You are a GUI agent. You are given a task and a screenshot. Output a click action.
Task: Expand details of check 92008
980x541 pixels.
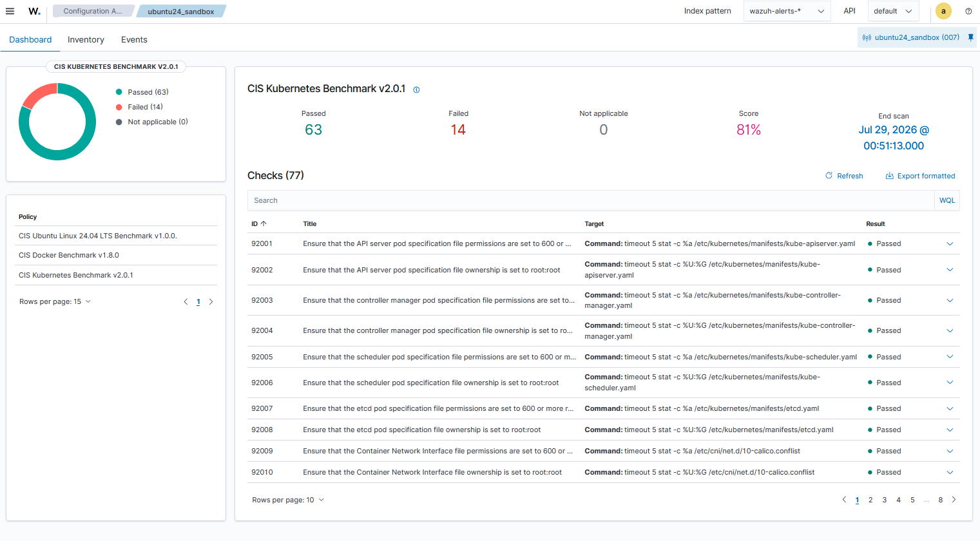click(x=950, y=430)
